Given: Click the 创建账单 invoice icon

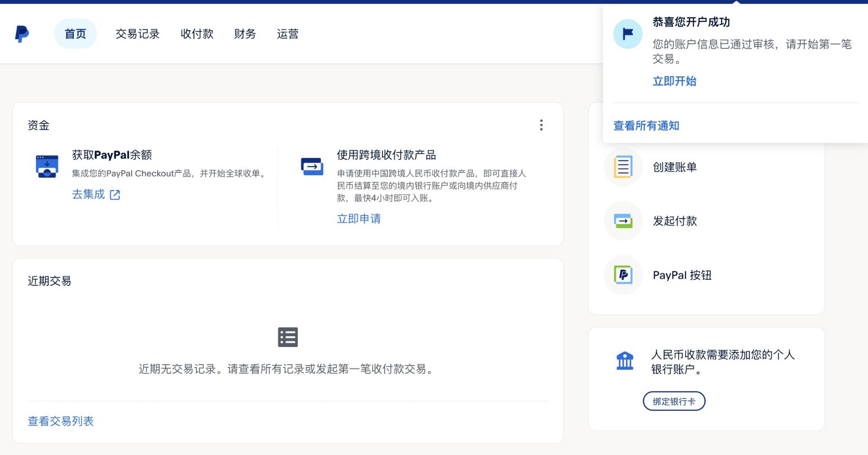Looking at the screenshot, I should click(x=623, y=167).
